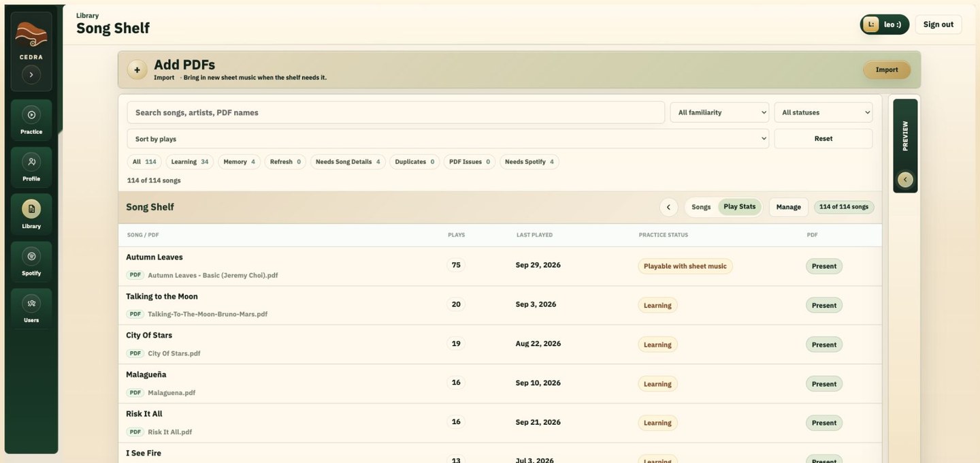The width and height of the screenshot is (980, 463).
Task: Click PDF badge for Malaguena.pdf
Action: click(135, 392)
